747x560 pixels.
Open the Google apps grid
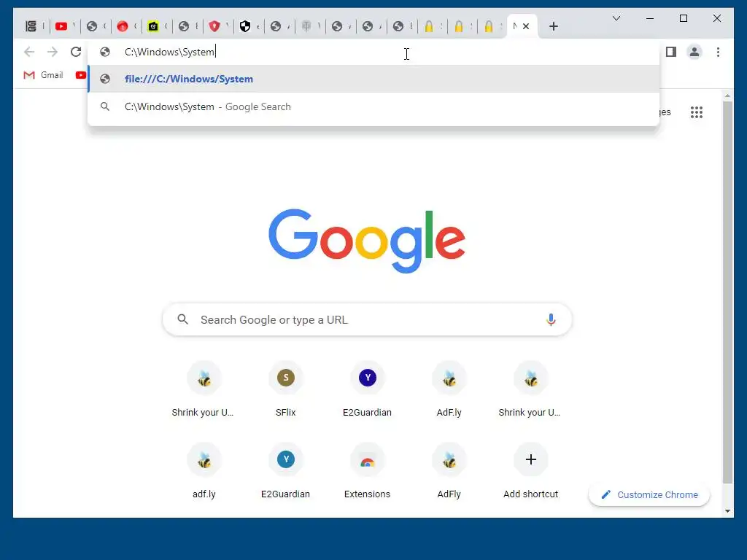coord(697,112)
